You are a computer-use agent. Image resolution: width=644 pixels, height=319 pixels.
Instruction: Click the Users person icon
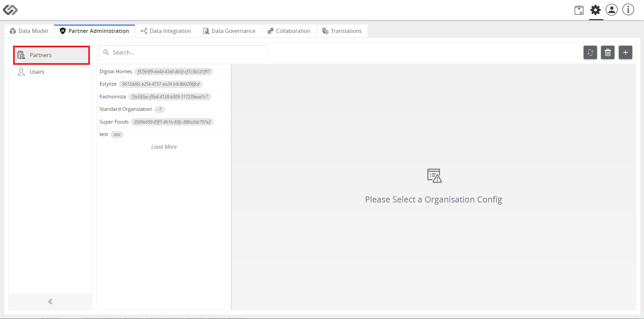point(21,72)
